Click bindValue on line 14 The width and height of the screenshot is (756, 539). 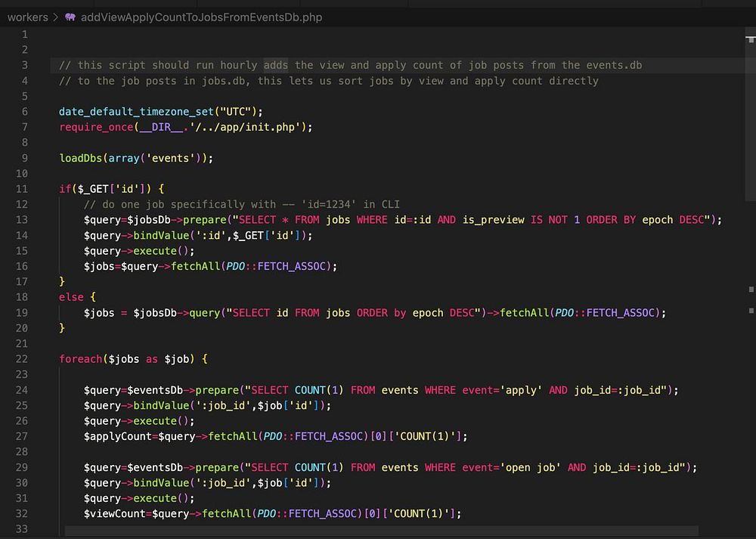(161, 236)
